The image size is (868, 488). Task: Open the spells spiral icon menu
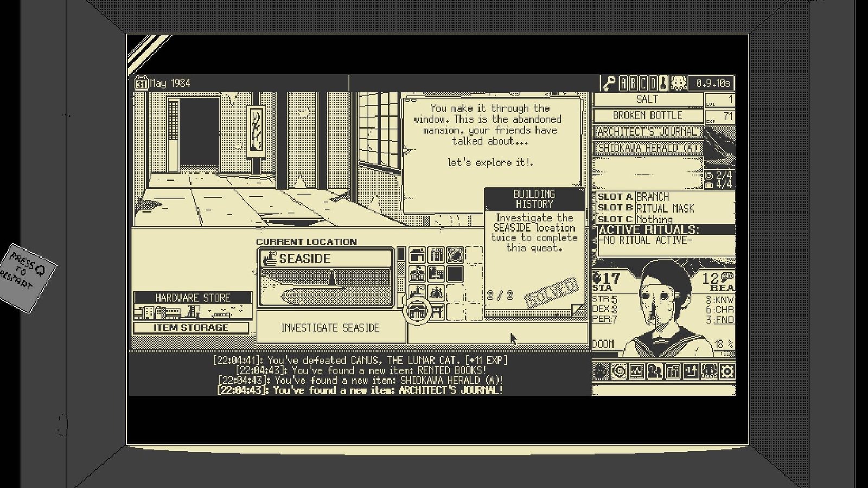coord(618,371)
